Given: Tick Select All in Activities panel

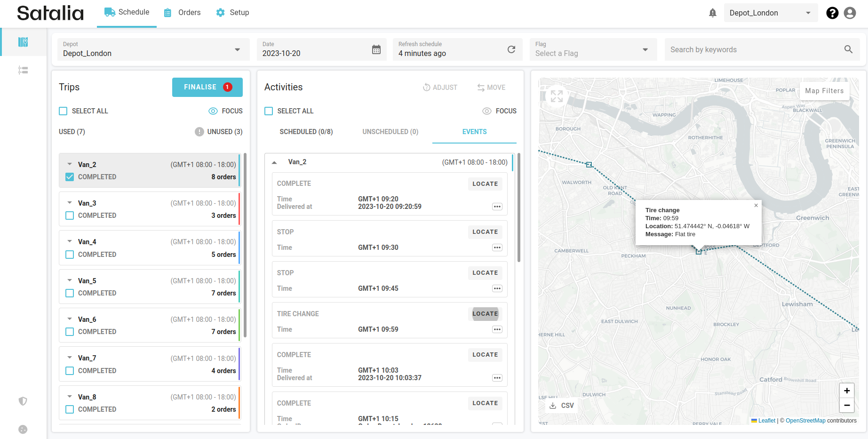Looking at the screenshot, I should click(269, 111).
